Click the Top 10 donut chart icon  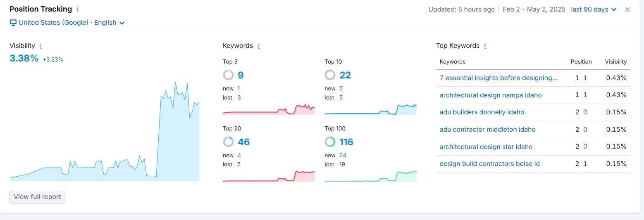click(x=330, y=75)
